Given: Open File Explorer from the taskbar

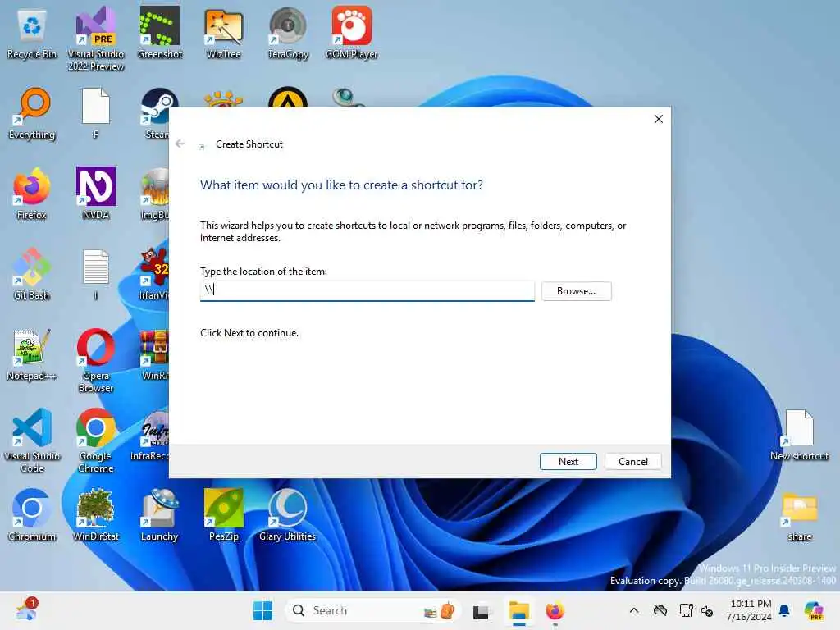Looking at the screenshot, I should pos(518,610).
